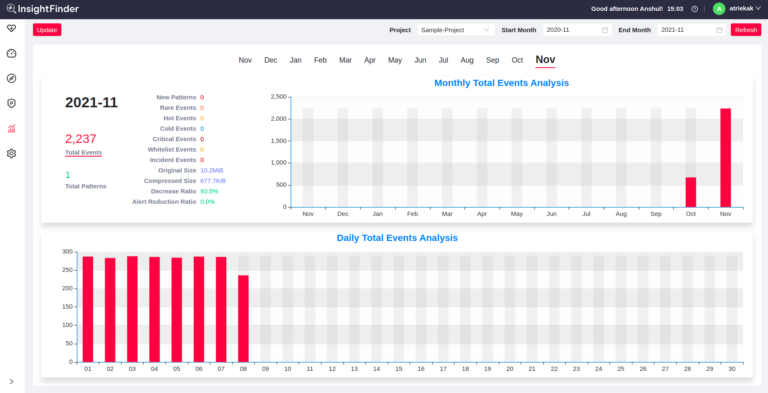Select the Dec month tab

(271, 60)
